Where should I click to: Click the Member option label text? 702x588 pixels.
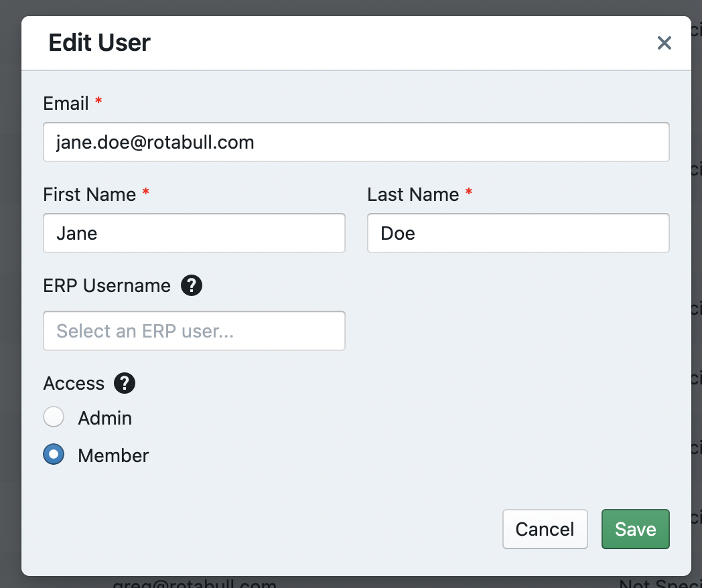tap(113, 456)
